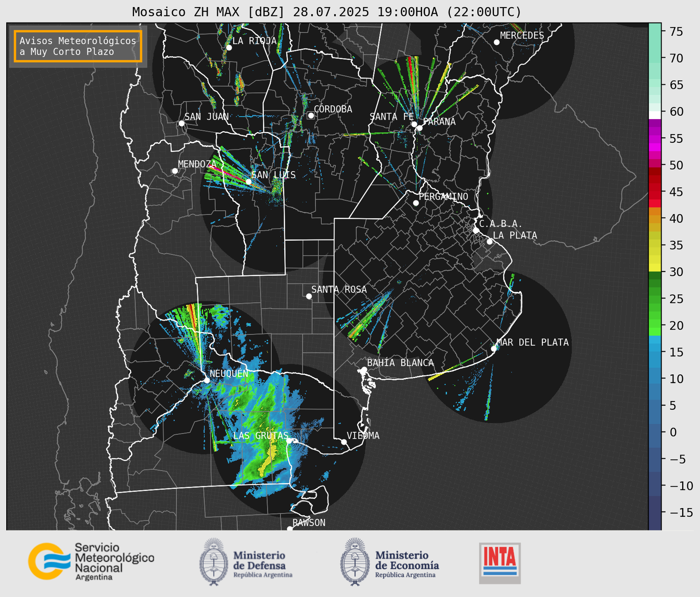Click the 50 dBZ label on color scale
Image resolution: width=700 pixels, height=597 pixels.
coord(676,165)
